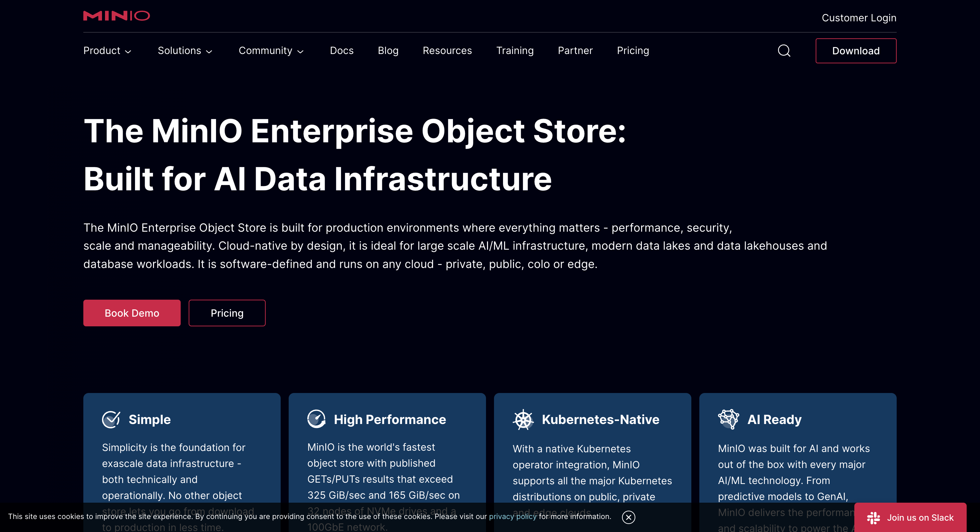
Task: Go to the Blog page
Action: click(x=388, y=51)
